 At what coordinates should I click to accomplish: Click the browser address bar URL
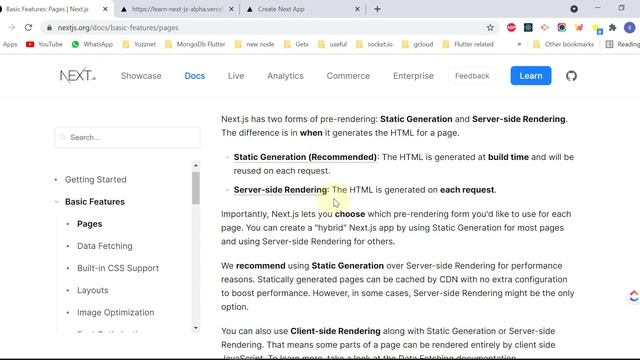pyautogui.click(x=118, y=28)
